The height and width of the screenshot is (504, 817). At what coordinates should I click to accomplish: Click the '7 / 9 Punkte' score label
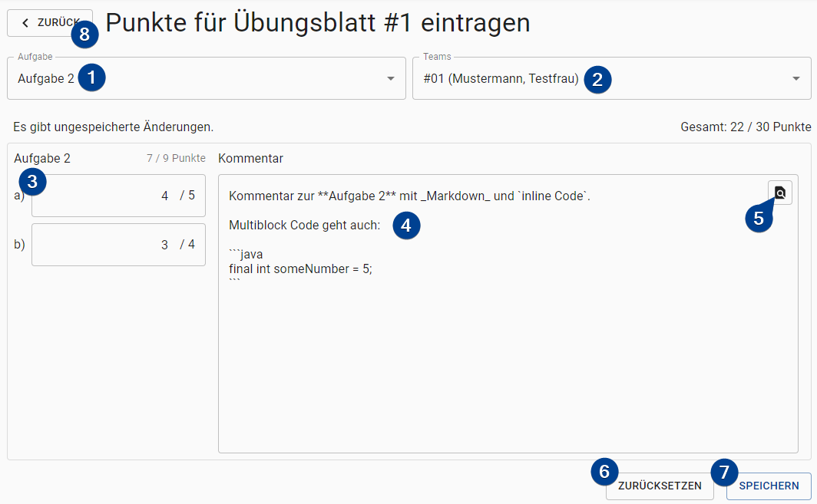pyautogui.click(x=176, y=158)
